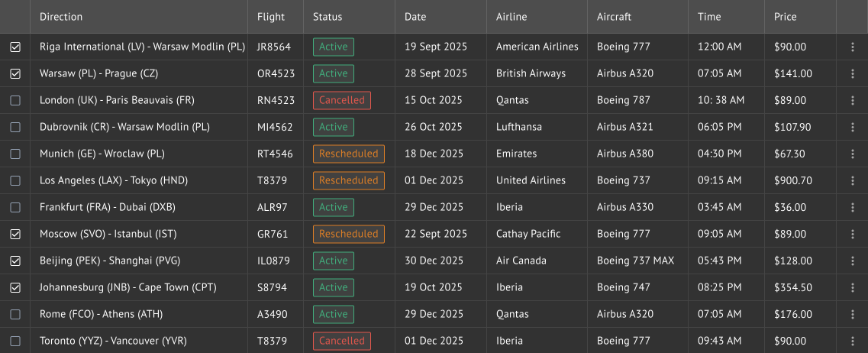Sort by the Direction column header

pyautogui.click(x=61, y=17)
